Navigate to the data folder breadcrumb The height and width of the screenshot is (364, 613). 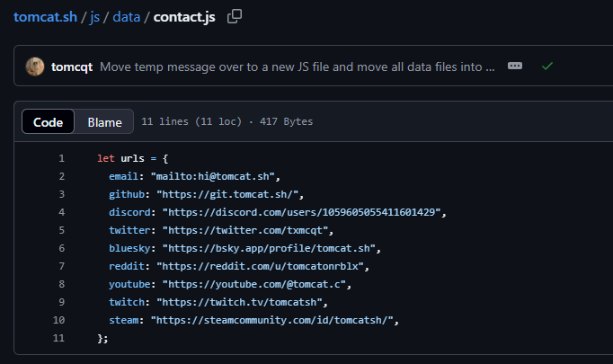pyautogui.click(x=127, y=16)
